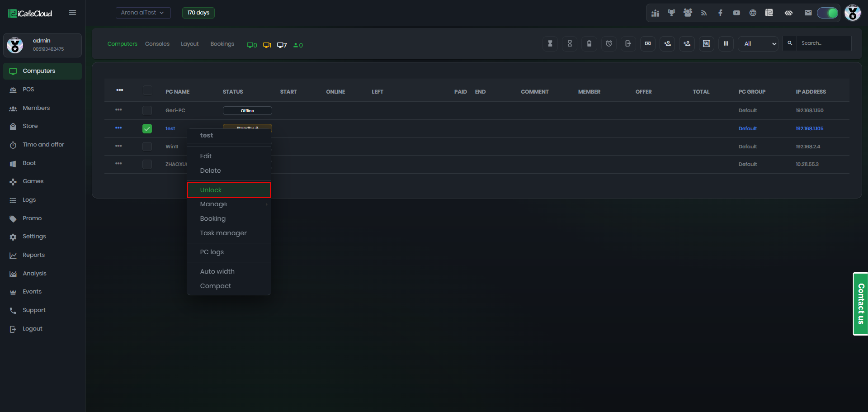Image resolution: width=868 pixels, height=412 pixels.
Task: Click the alarm clock toolbar icon
Action: point(609,44)
